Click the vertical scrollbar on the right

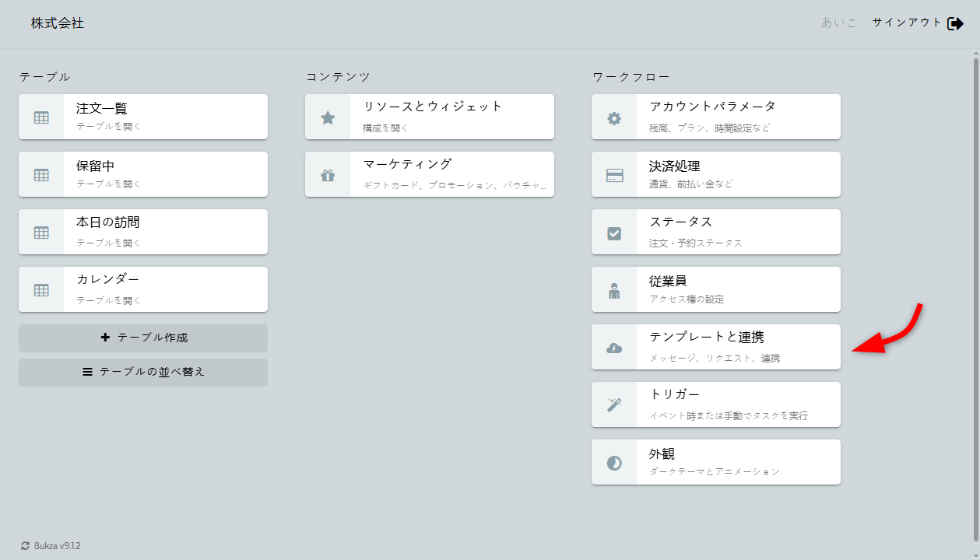pyautogui.click(x=976, y=296)
